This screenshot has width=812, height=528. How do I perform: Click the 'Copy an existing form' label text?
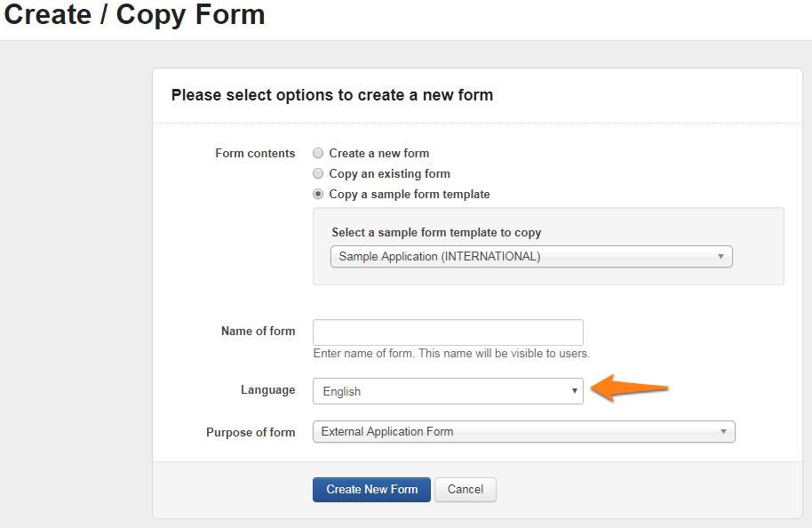click(x=389, y=174)
